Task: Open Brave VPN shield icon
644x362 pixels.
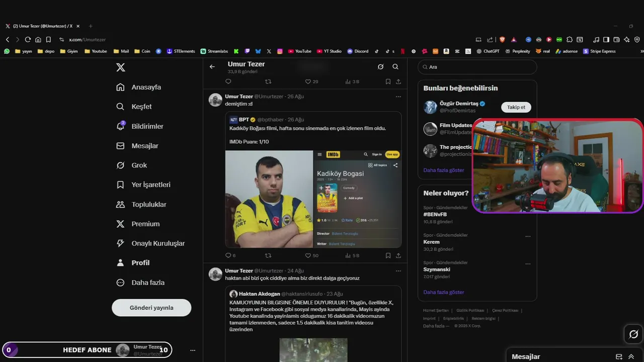Action: pos(637,39)
